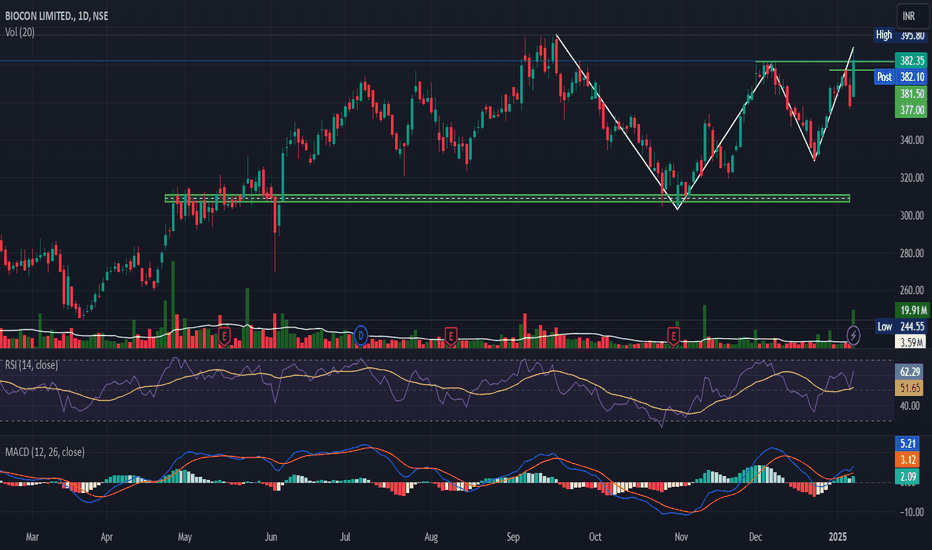The height and width of the screenshot is (550, 932).
Task: Select the Vol (20) indicator label
Action: pyautogui.click(x=20, y=32)
